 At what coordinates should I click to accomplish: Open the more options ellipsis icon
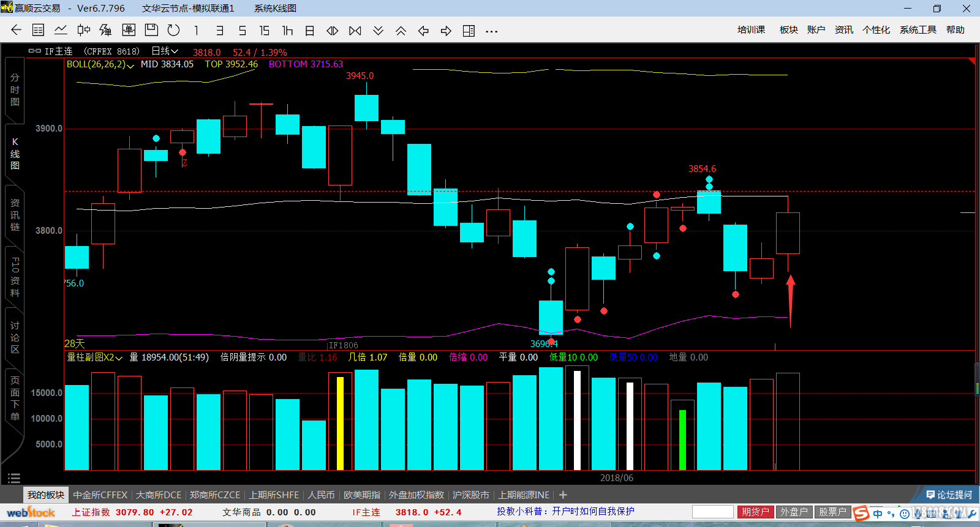pos(491,31)
